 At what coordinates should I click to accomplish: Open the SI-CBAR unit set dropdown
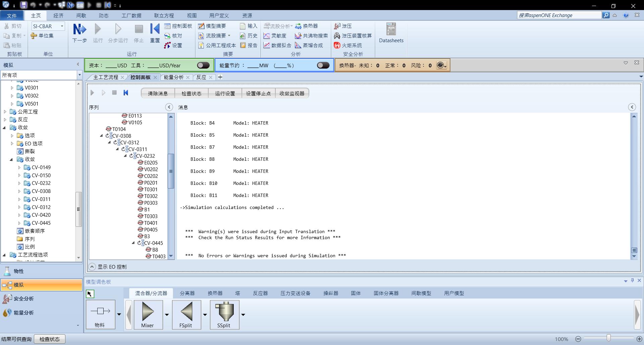tap(62, 26)
